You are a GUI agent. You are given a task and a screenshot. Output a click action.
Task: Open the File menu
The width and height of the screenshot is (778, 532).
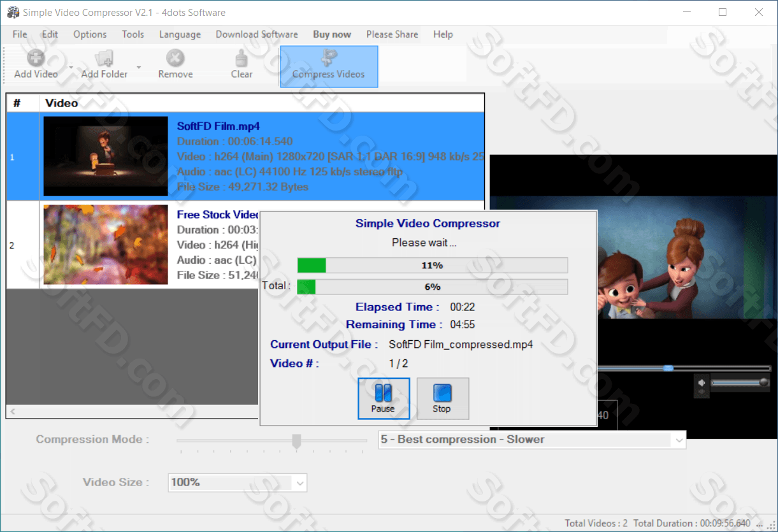pyautogui.click(x=20, y=34)
